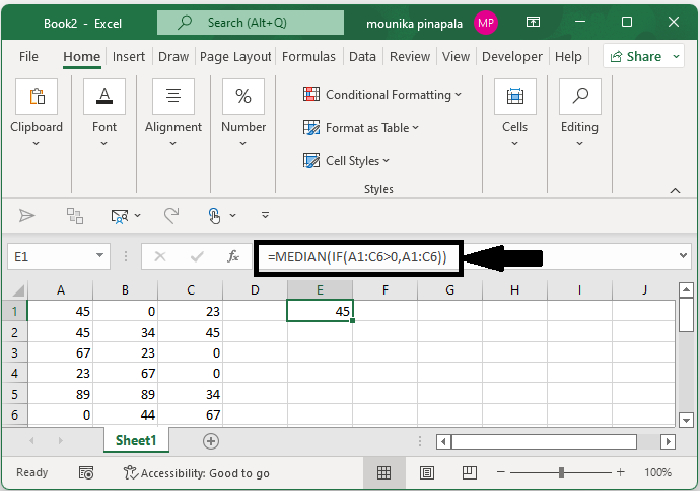Screen dimensions: 700x491
Task: Click Accessibility: Good to go status
Action: (x=196, y=473)
